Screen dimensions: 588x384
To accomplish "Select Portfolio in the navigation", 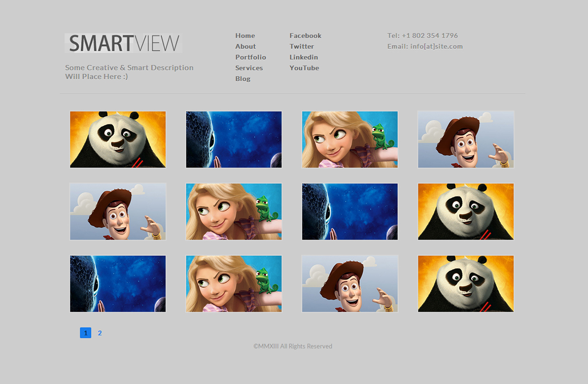I will click(250, 57).
